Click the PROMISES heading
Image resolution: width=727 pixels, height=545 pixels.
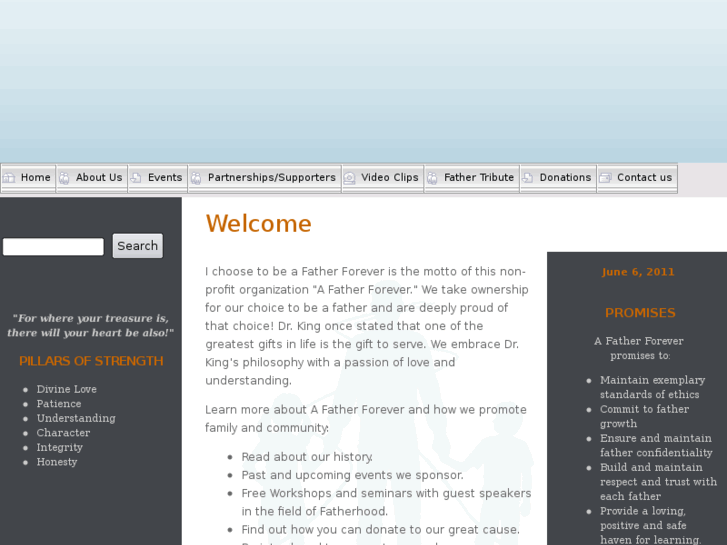640,313
